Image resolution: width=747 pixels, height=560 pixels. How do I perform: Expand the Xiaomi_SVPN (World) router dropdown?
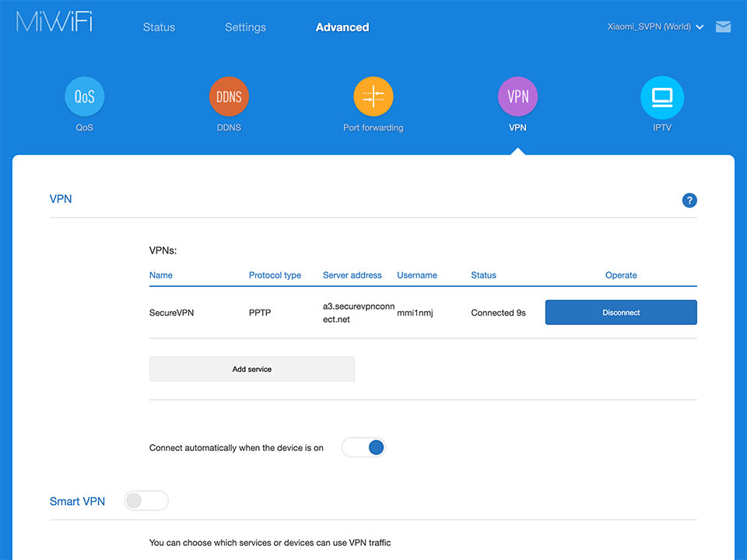[655, 27]
